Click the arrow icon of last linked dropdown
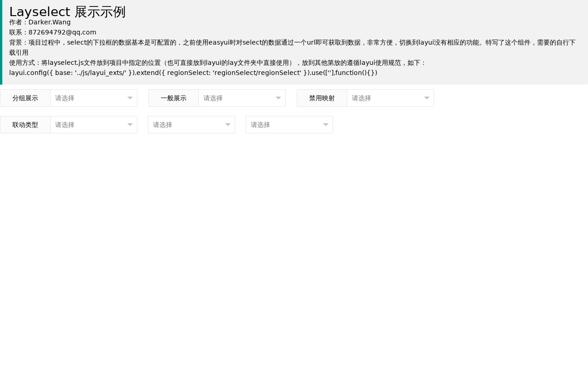588x368 pixels. [326, 125]
